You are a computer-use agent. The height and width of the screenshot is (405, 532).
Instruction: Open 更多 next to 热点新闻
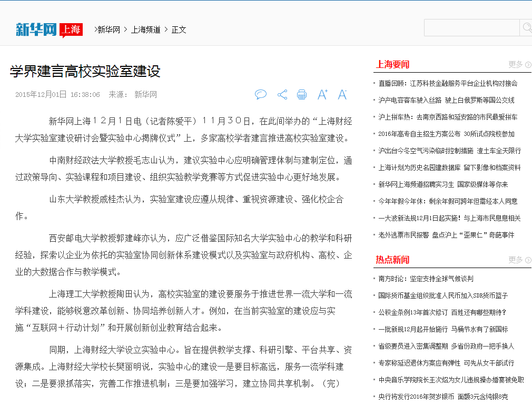[x=519, y=260]
